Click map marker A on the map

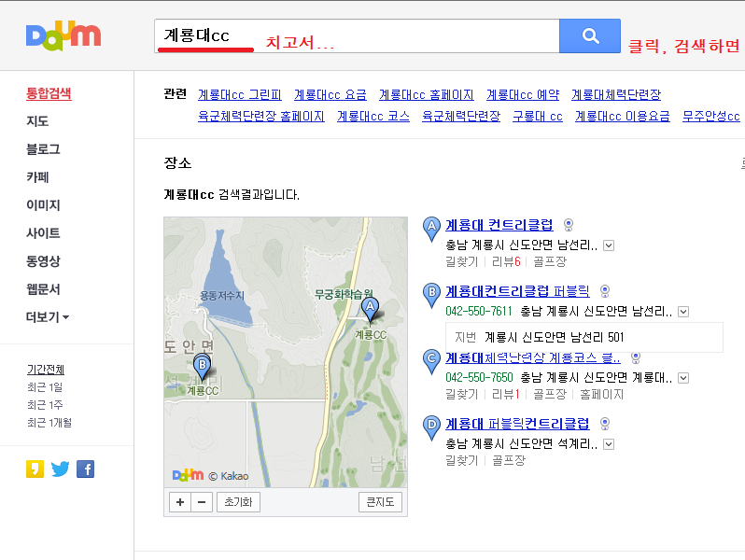coord(370,309)
